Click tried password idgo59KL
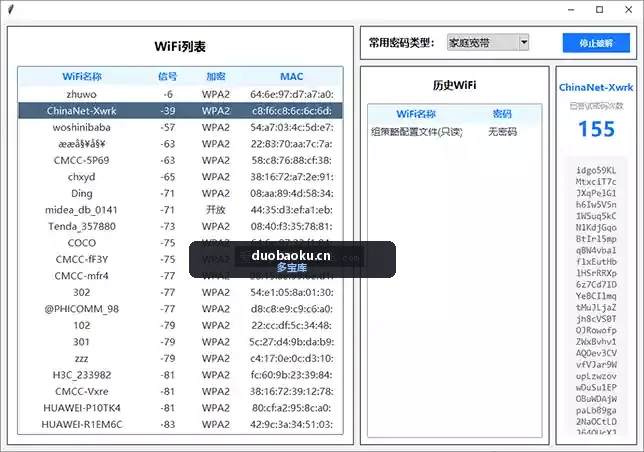 tap(596, 170)
